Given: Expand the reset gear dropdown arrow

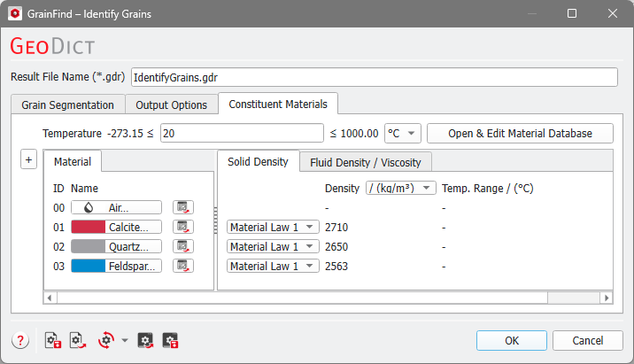Looking at the screenshot, I should pyautogui.click(x=125, y=341).
